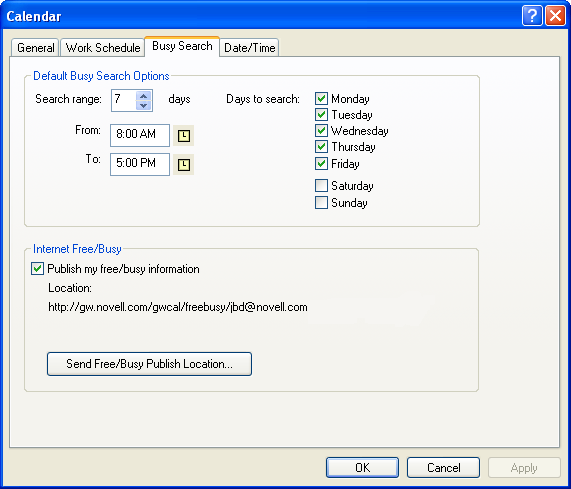Close the Calendar dialog
571x489 pixels.
[555, 16]
